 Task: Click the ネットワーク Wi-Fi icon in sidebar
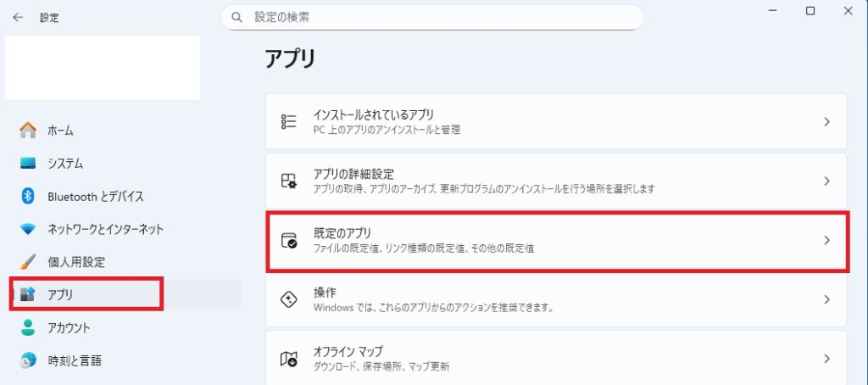tap(28, 229)
